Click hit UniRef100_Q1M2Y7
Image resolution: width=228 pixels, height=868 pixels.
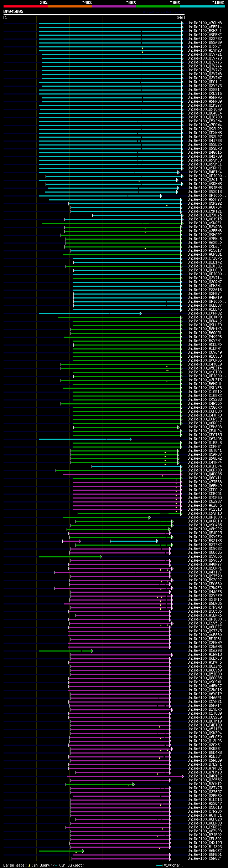(204, 106)
